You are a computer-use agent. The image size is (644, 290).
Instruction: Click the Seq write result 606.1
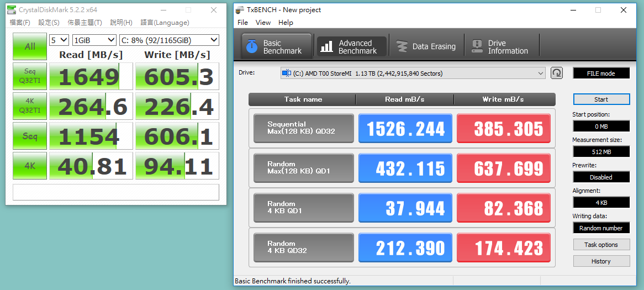pos(177,135)
